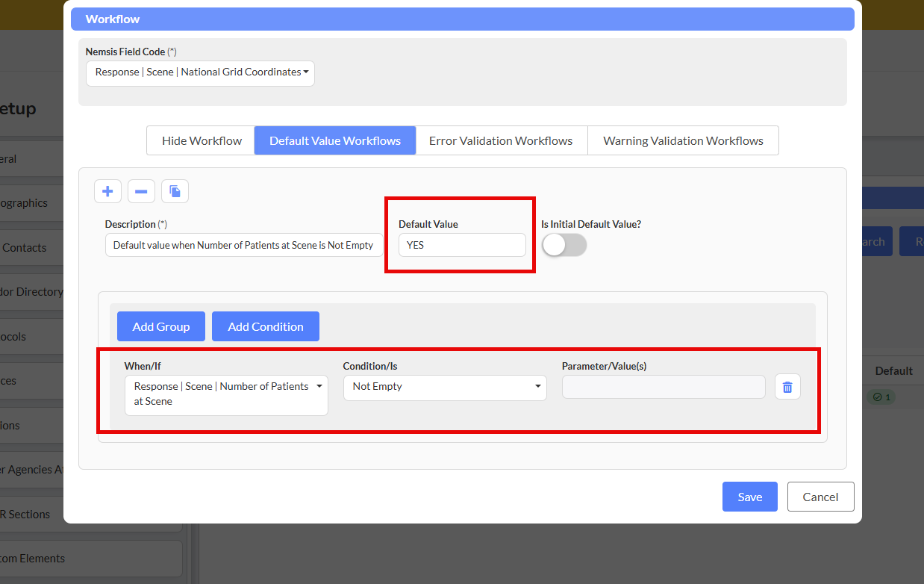The image size is (924, 584).
Task: Open Error Validation Workflows tab
Action: [501, 140]
